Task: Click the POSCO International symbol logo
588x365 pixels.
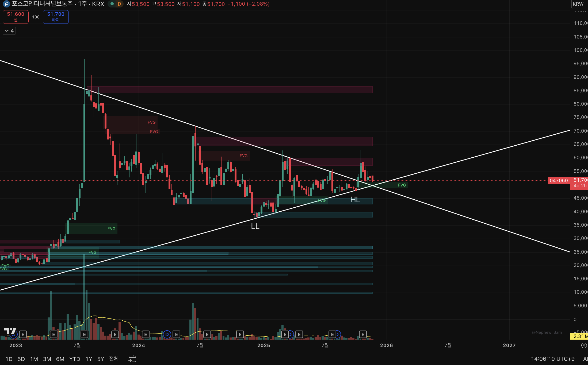Action: point(6,4)
